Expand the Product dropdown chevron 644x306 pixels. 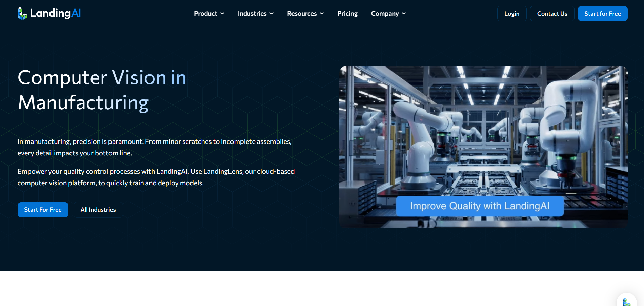(x=222, y=14)
